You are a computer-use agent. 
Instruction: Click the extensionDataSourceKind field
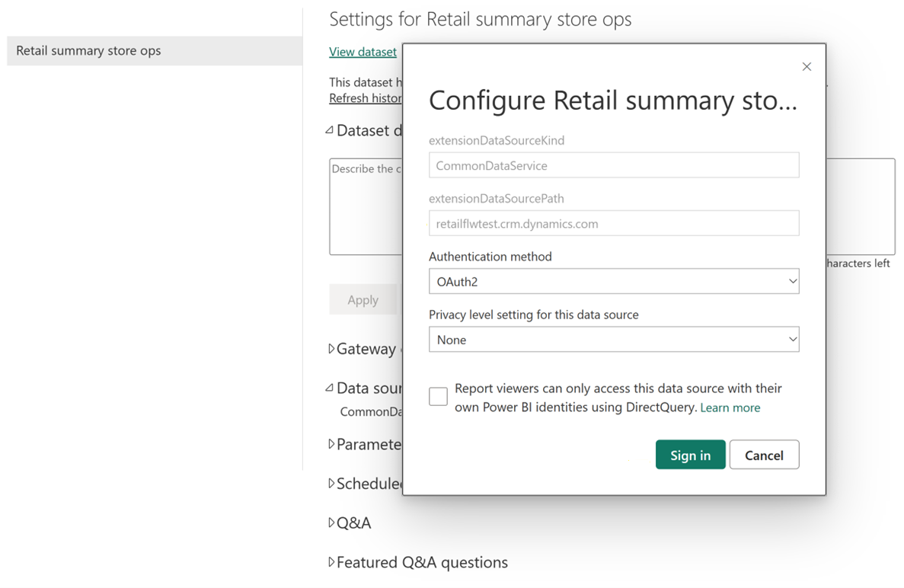[614, 165]
